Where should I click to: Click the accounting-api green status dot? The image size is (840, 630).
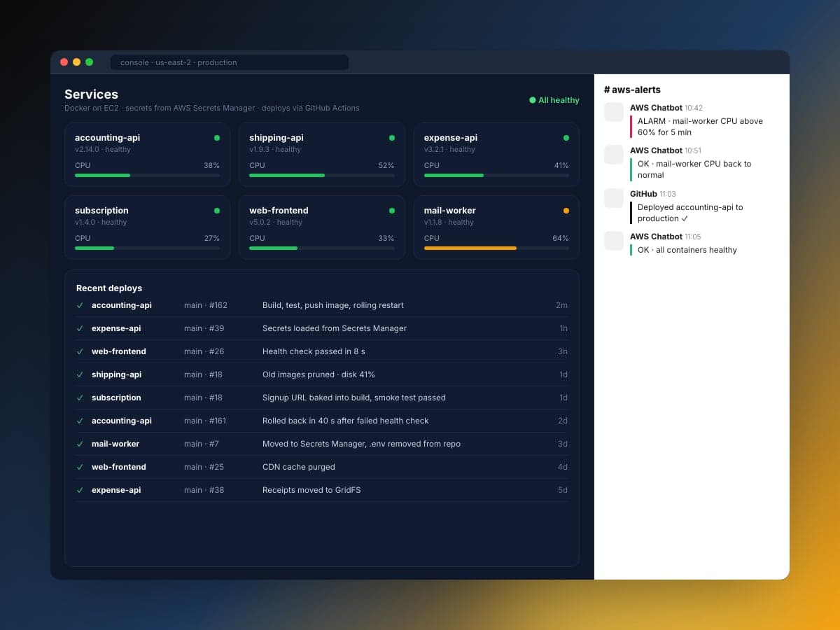tap(217, 138)
